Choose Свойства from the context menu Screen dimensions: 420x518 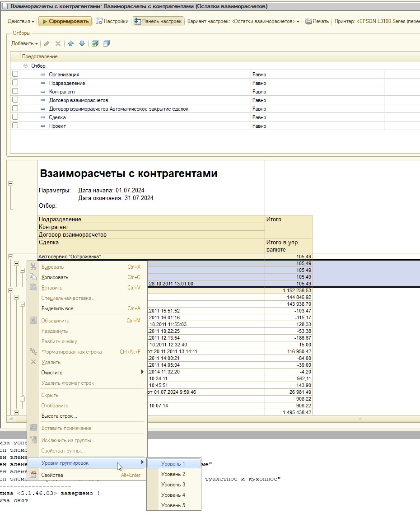[87, 475]
